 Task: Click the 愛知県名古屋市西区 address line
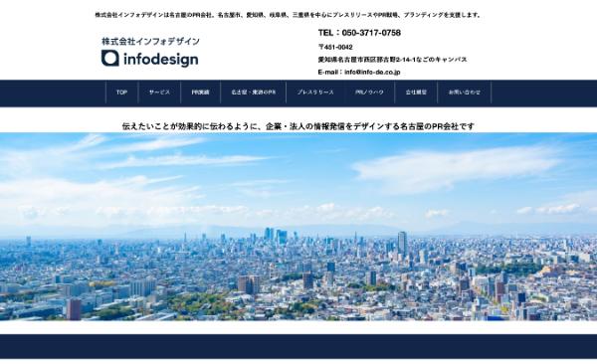click(x=393, y=60)
